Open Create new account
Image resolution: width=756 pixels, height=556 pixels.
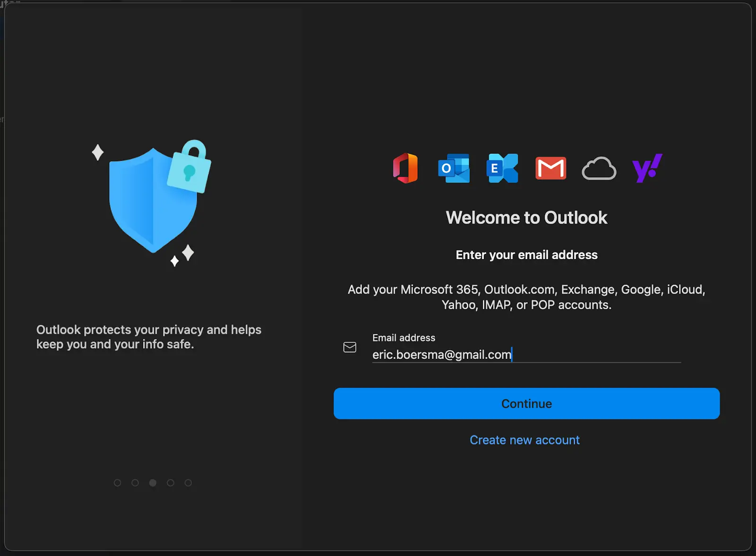click(x=524, y=440)
